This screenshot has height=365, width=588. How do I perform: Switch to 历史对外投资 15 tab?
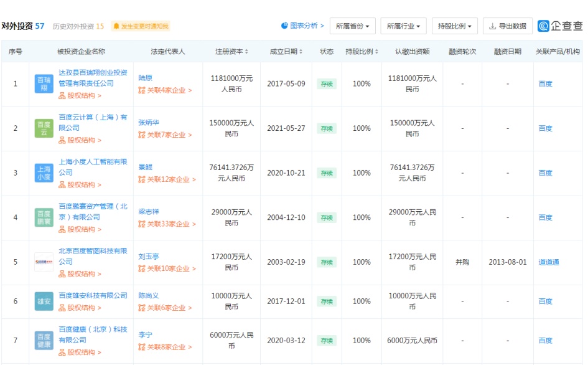click(x=78, y=26)
